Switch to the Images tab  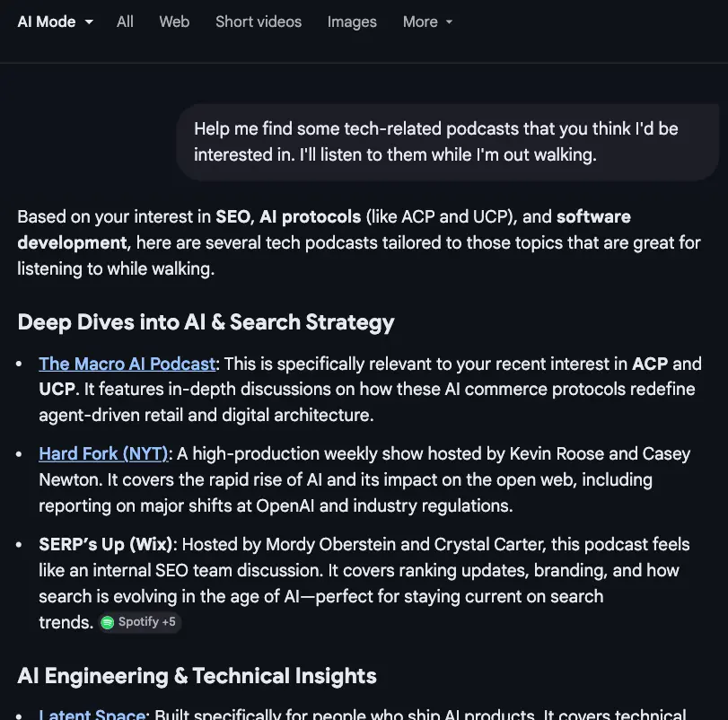tap(352, 22)
